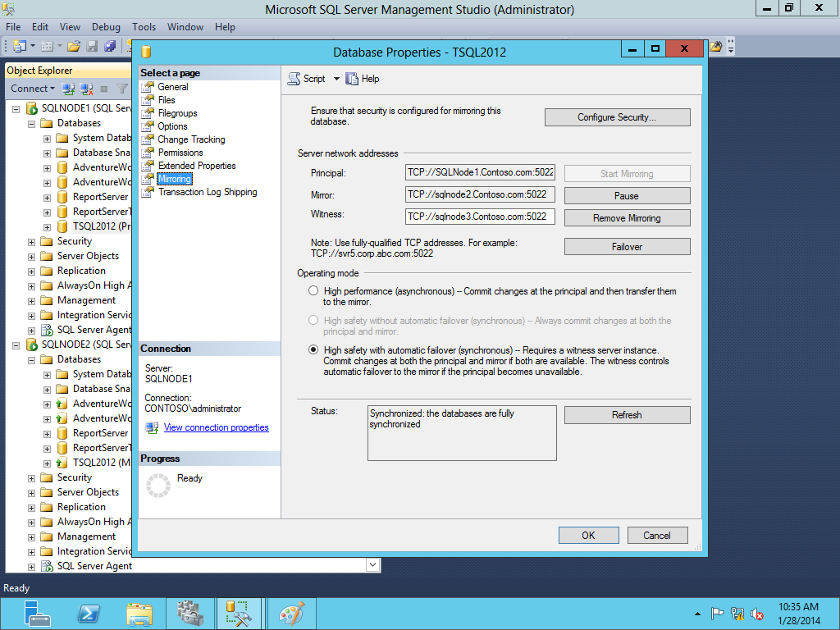840x630 pixels.
Task: Click the Filter funnel icon in Object Explorer
Action: [122, 89]
